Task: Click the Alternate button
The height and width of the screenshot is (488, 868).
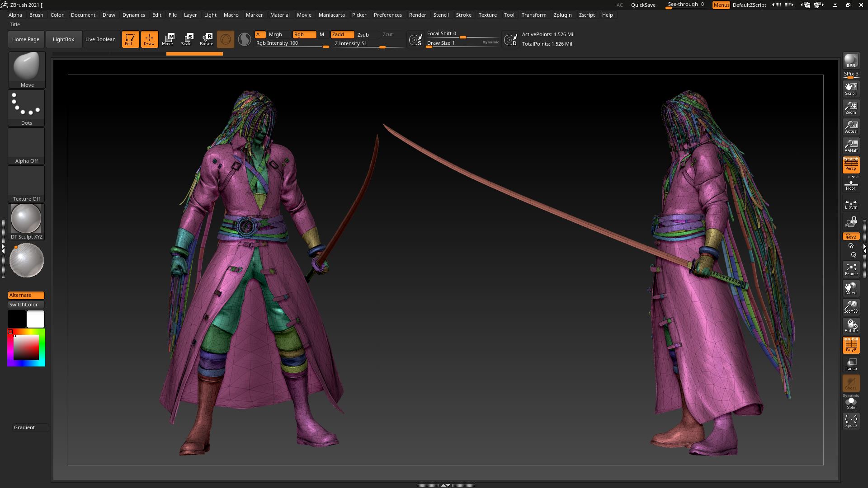Action: point(26,295)
